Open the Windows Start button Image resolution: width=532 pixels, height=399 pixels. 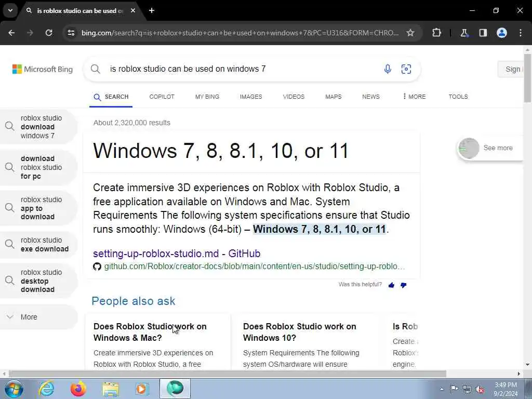14,389
